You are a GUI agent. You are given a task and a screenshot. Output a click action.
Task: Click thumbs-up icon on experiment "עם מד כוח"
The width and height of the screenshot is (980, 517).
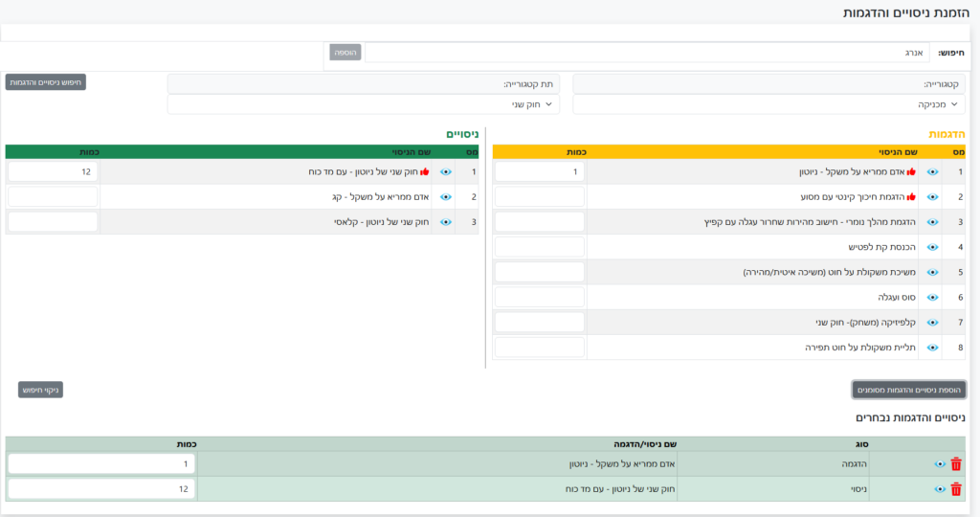click(x=424, y=172)
